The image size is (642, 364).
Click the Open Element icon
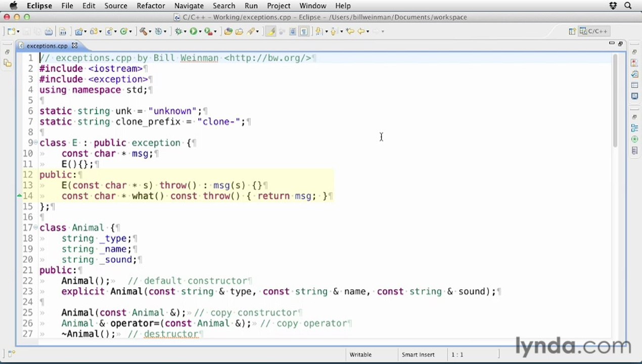coord(228,31)
